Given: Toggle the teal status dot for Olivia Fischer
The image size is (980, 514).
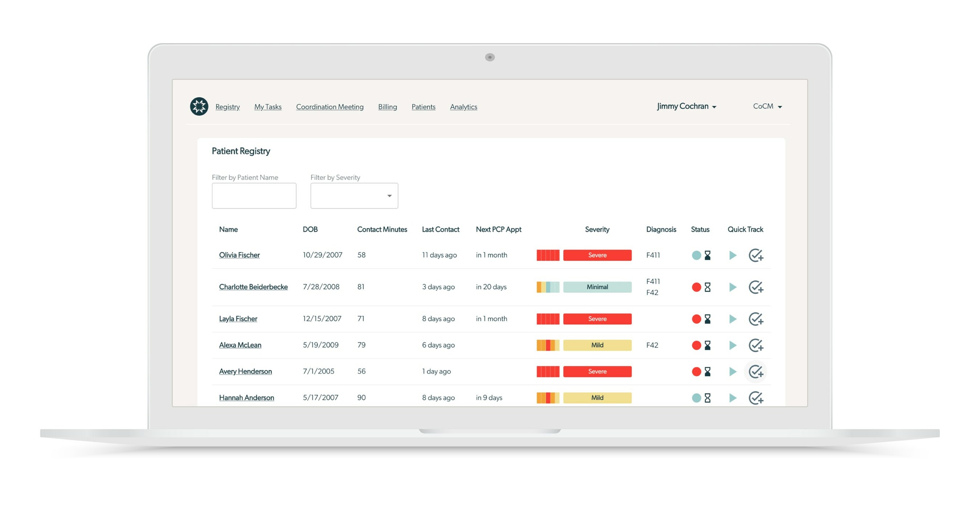Looking at the screenshot, I should (696, 255).
